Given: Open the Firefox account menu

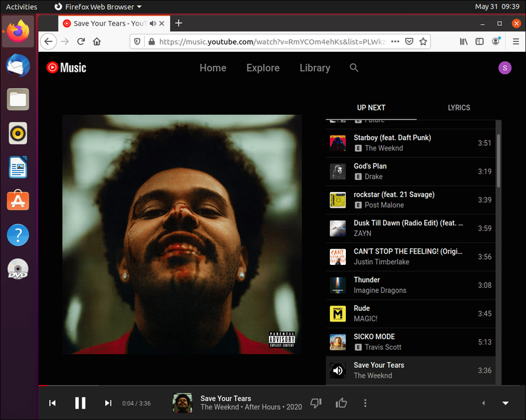Looking at the screenshot, I should [x=496, y=41].
